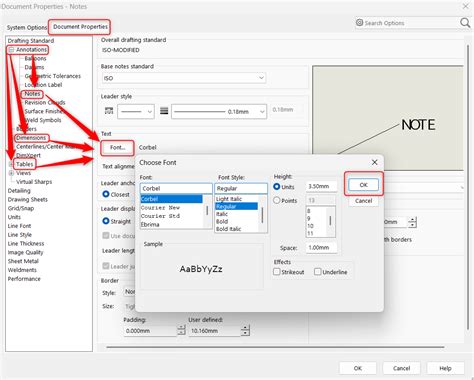Select Units height radio button
Image resolution: width=474 pixels, height=380 pixels.
click(x=277, y=187)
